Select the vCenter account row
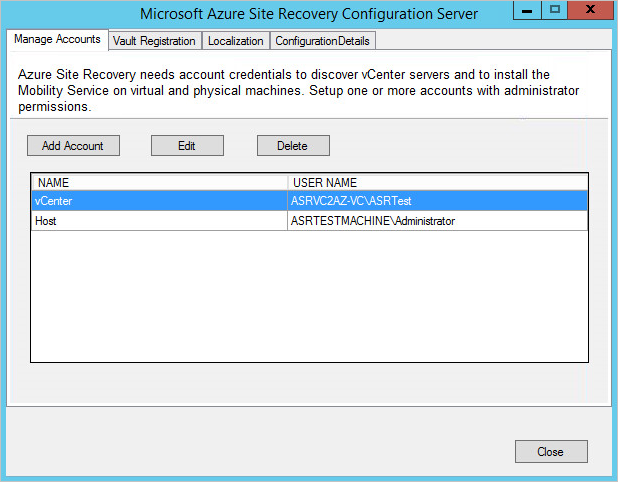This screenshot has height=482, width=618. click(309, 201)
